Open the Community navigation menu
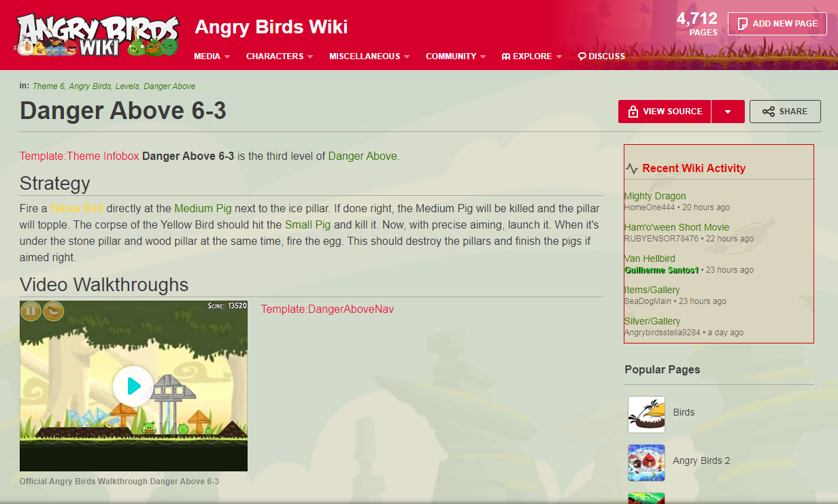The width and height of the screenshot is (838, 504). pyautogui.click(x=456, y=56)
